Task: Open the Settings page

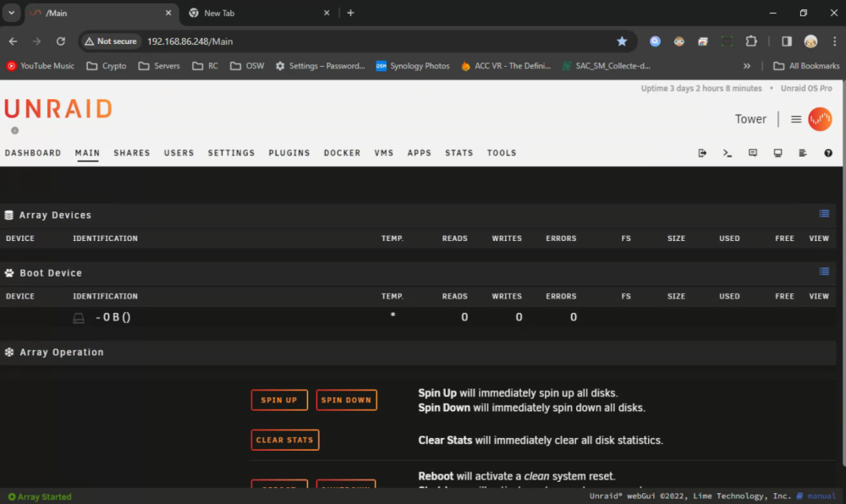Action: [x=232, y=153]
